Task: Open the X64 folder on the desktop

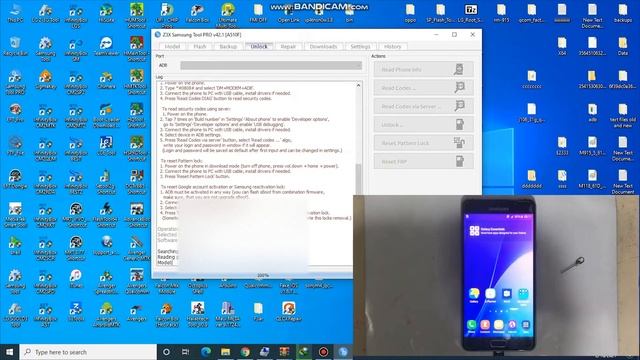Action: tap(562, 46)
